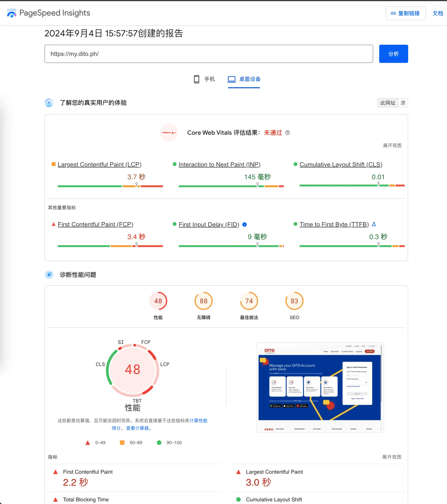Click the DITO page screenshot thumbnail
This screenshot has width=447, height=504.
[320, 387]
